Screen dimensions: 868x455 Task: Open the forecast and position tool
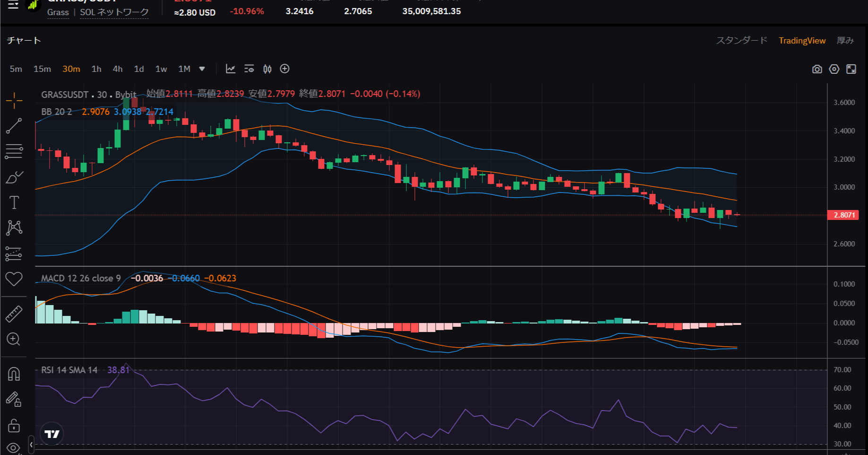[x=14, y=254]
